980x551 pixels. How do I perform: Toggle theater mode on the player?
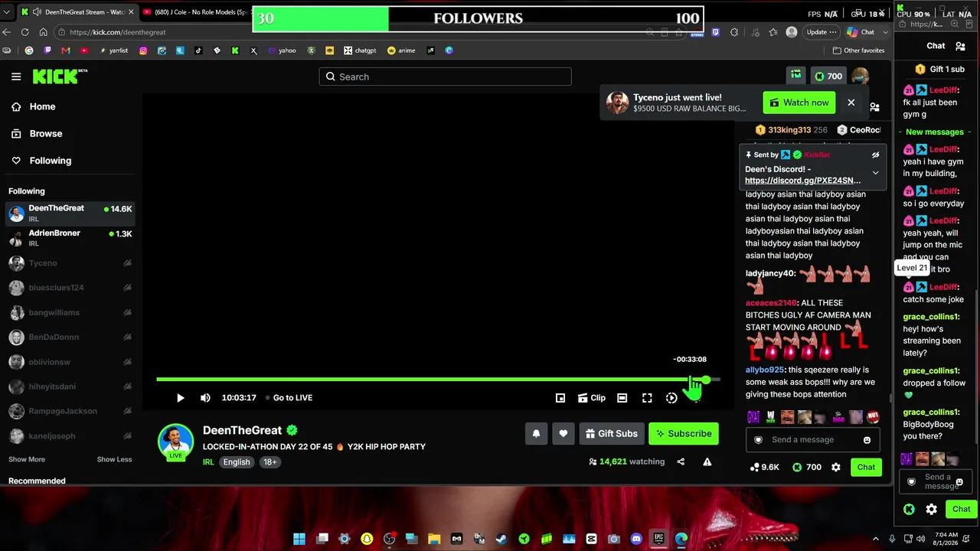click(x=622, y=398)
